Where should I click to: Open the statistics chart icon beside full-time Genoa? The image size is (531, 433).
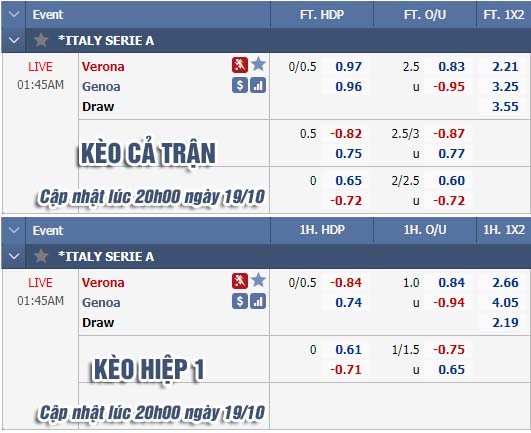[x=258, y=85]
